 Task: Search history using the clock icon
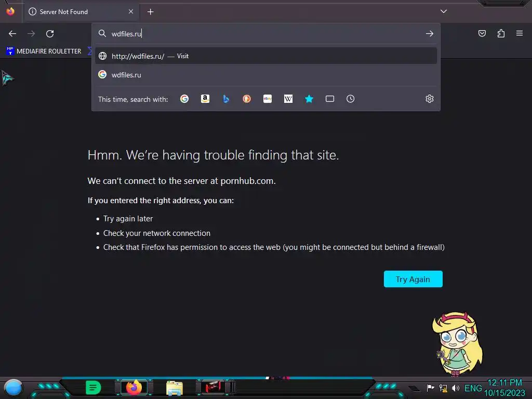pos(351,99)
